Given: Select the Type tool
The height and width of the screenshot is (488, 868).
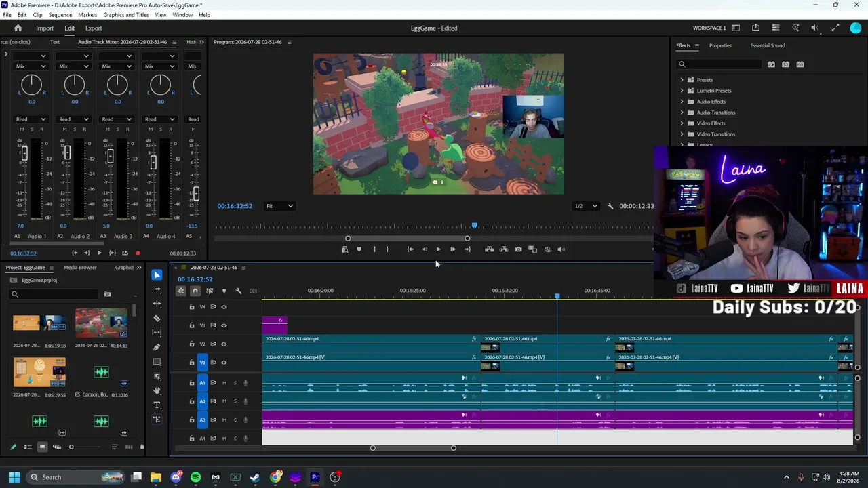Looking at the screenshot, I should point(157,405).
